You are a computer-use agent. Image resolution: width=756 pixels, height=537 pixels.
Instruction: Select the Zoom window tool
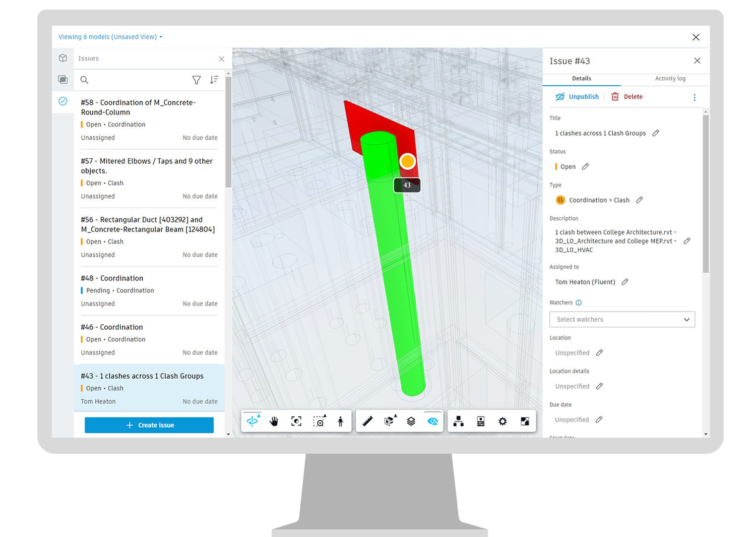tap(319, 421)
